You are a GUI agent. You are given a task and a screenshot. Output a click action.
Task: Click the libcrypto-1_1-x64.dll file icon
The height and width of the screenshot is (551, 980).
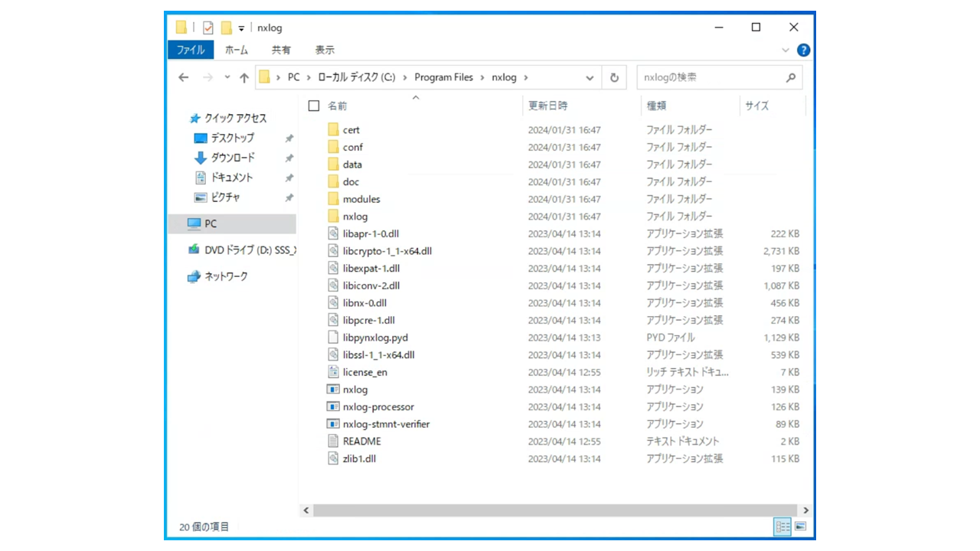[x=333, y=251]
